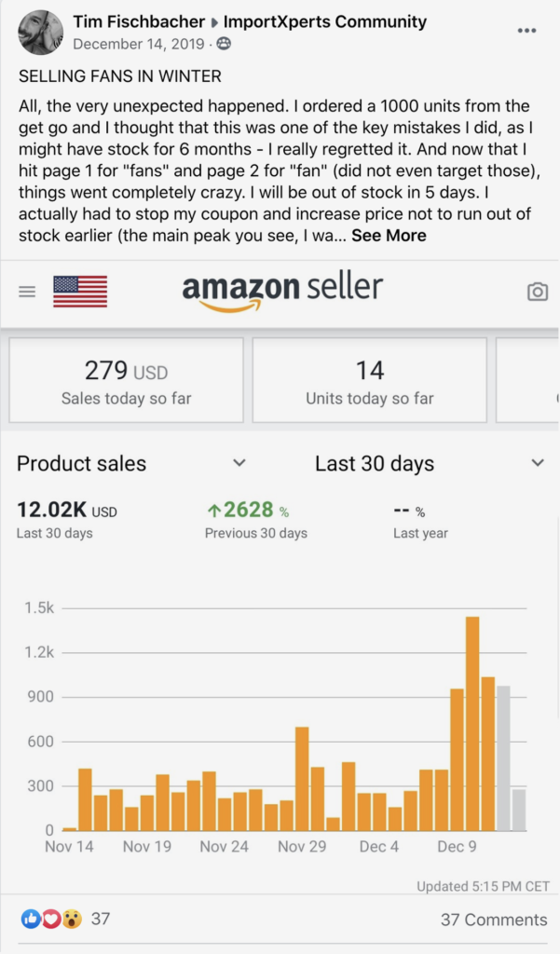Image resolution: width=560 pixels, height=954 pixels.
Task: Open Tim Fischbacher's profile picture
Action: point(41,33)
